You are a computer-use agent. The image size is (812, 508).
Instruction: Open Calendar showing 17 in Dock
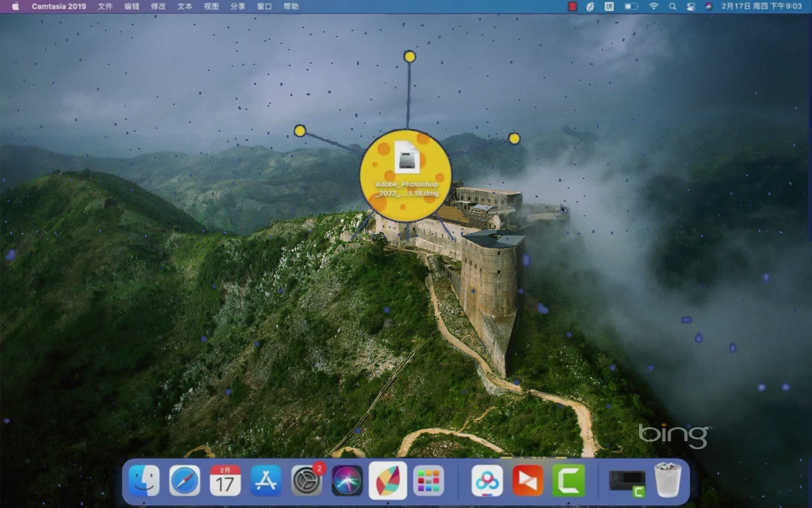coord(225,480)
